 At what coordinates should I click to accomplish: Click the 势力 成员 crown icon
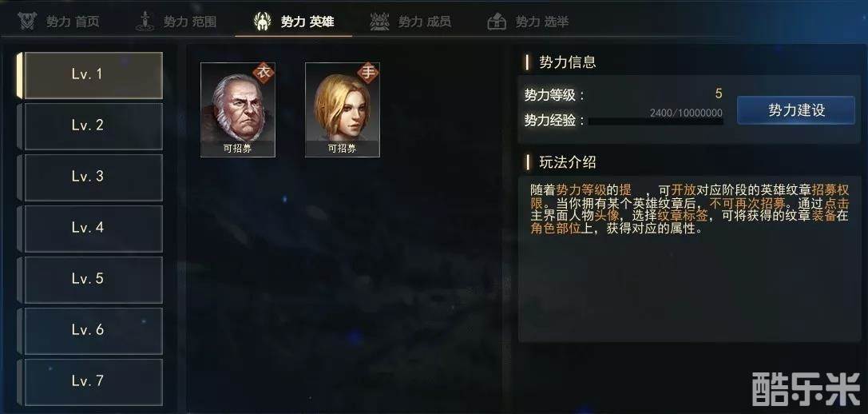(x=380, y=22)
